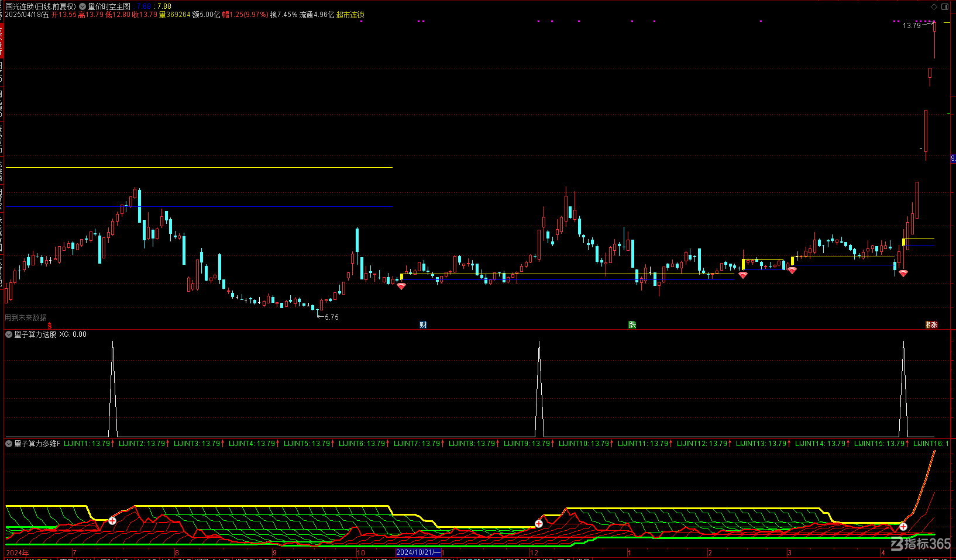Click the red gem signal near 2024/10/21
The height and width of the screenshot is (560, 956).
[401, 286]
